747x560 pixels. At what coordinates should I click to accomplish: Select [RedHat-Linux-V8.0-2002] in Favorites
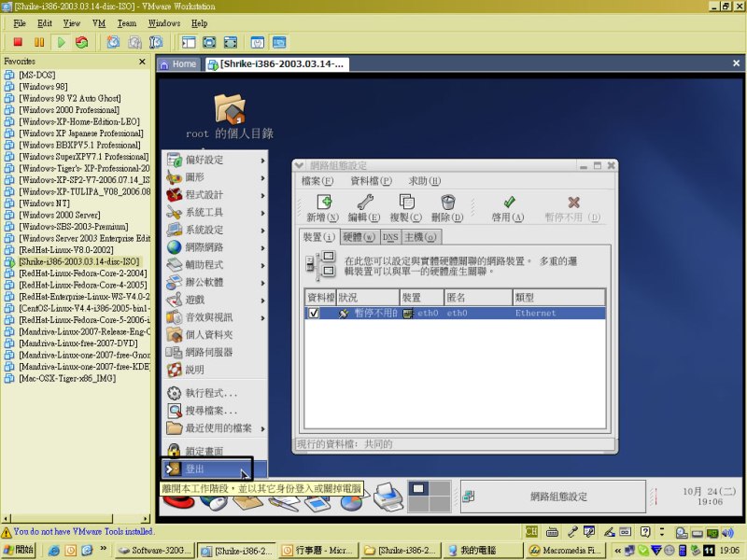tap(65, 250)
